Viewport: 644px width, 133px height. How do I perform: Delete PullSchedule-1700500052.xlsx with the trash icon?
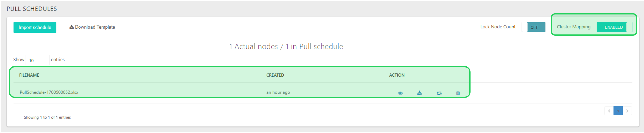(x=458, y=93)
